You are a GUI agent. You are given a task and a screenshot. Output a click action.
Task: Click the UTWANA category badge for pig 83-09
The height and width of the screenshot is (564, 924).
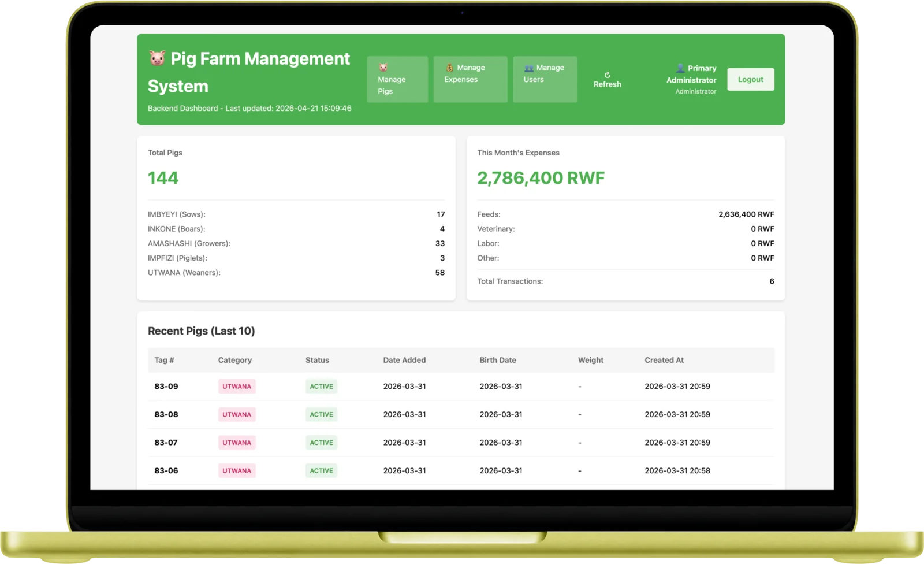[x=237, y=386]
